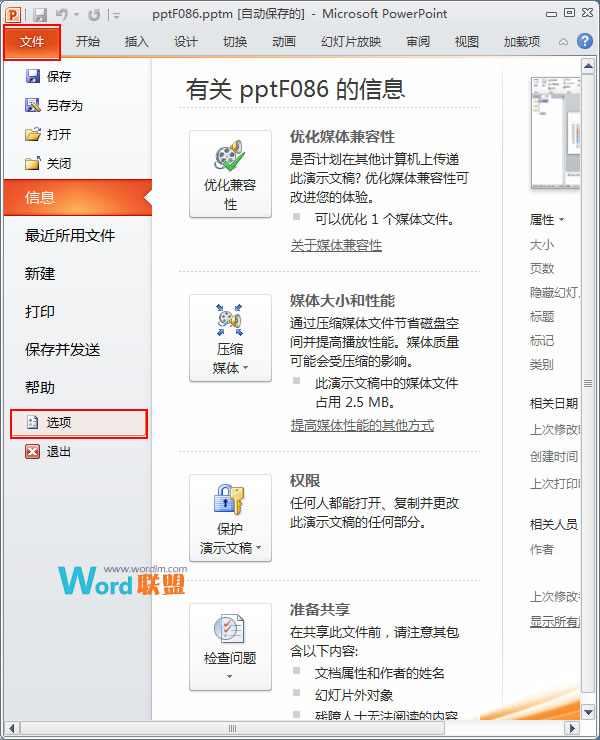
Task: Click the horizontal scrollbar thumb
Action: 232,728
